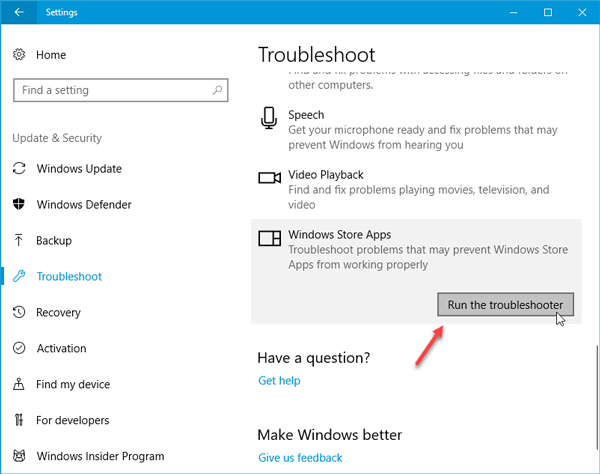This screenshot has width=600, height=474.
Task: Click in the Find a setting search field
Action: tap(121, 90)
